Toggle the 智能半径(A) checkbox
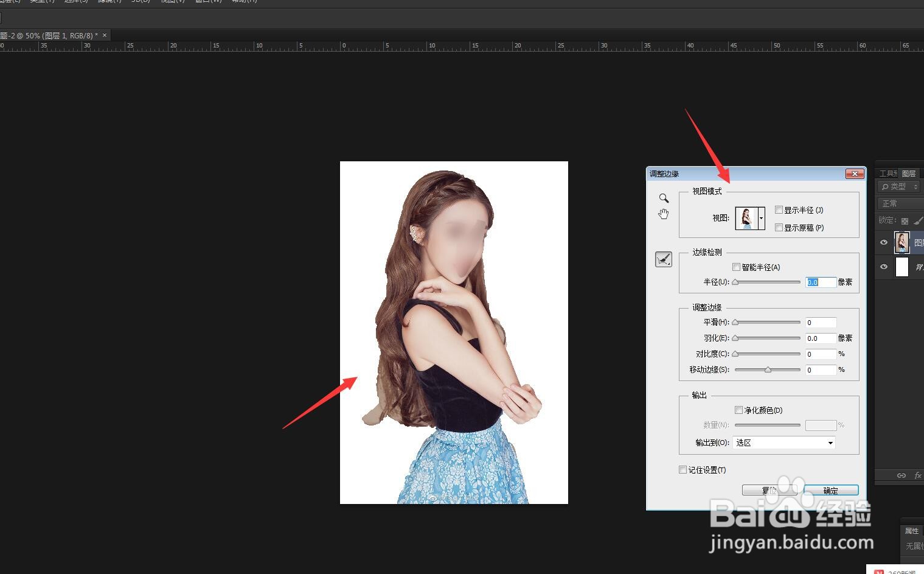Screen dimensions: 924x574 point(736,267)
